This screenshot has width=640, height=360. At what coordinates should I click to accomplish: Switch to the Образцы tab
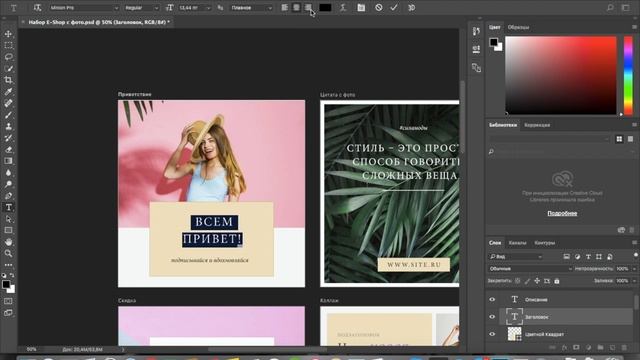tap(518, 27)
